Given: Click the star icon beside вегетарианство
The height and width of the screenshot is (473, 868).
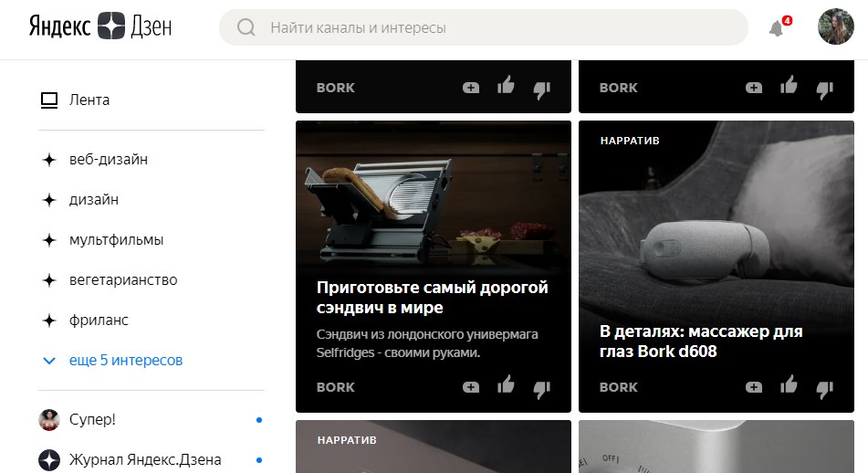Looking at the screenshot, I should click(x=49, y=280).
